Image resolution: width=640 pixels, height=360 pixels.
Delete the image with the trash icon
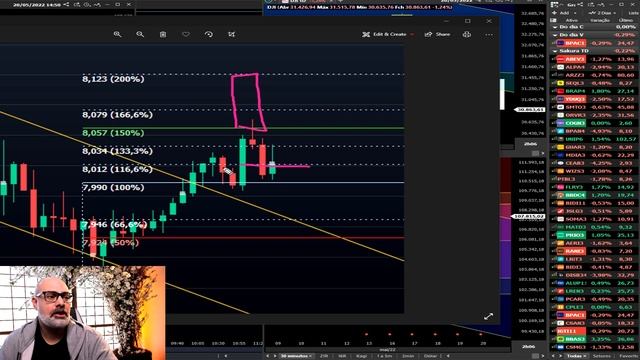(163, 34)
